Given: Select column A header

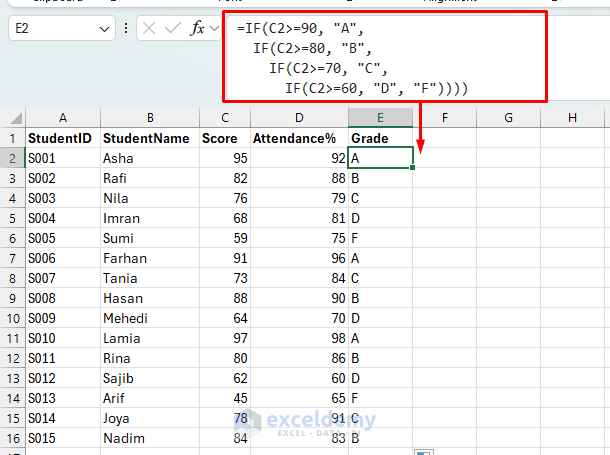Looking at the screenshot, I should pyautogui.click(x=63, y=118).
